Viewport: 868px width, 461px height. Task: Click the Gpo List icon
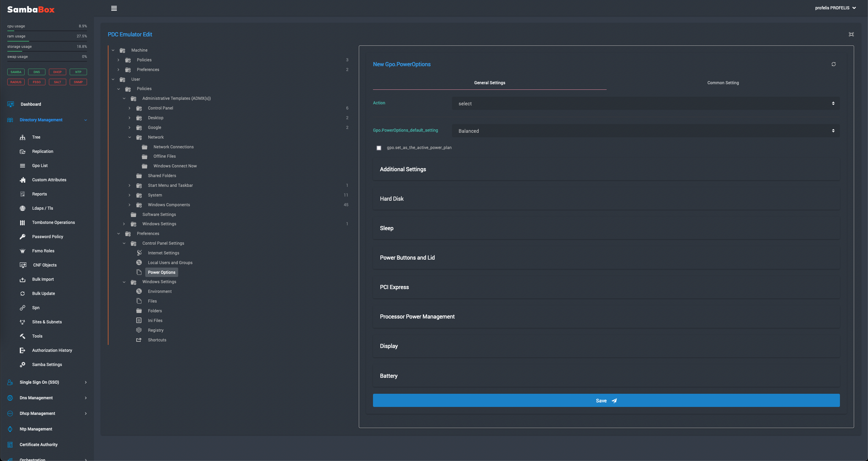click(23, 166)
